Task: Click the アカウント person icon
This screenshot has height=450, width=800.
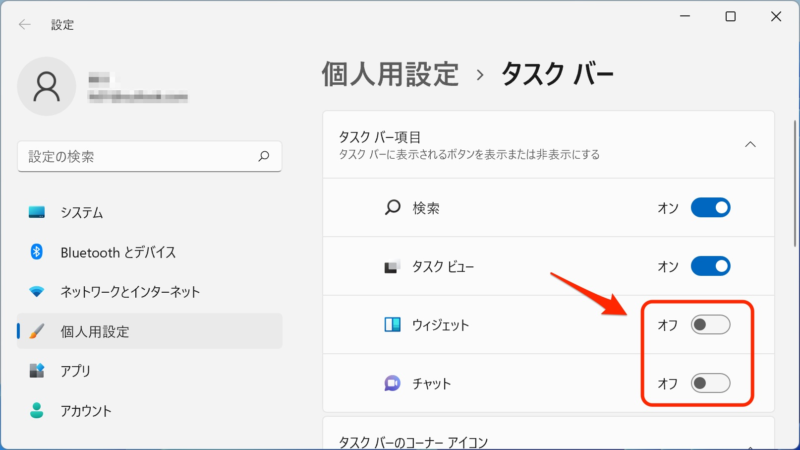Action: [x=36, y=410]
